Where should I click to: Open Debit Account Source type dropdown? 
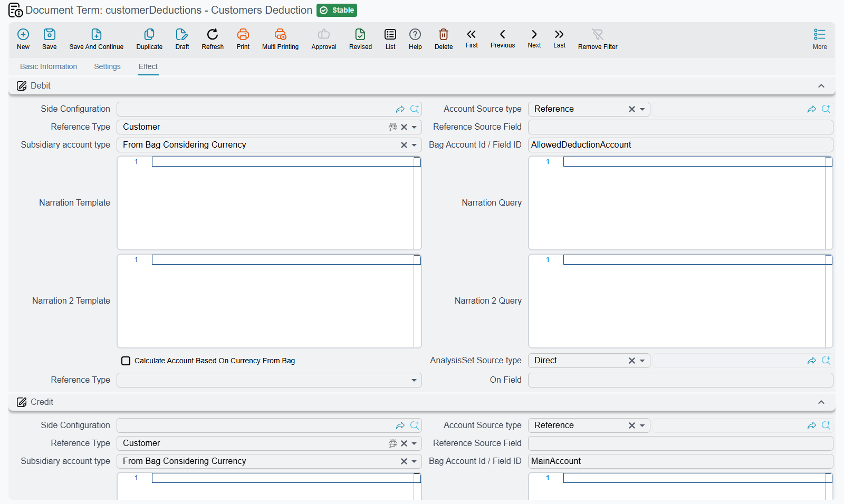(x=642, y=109)
